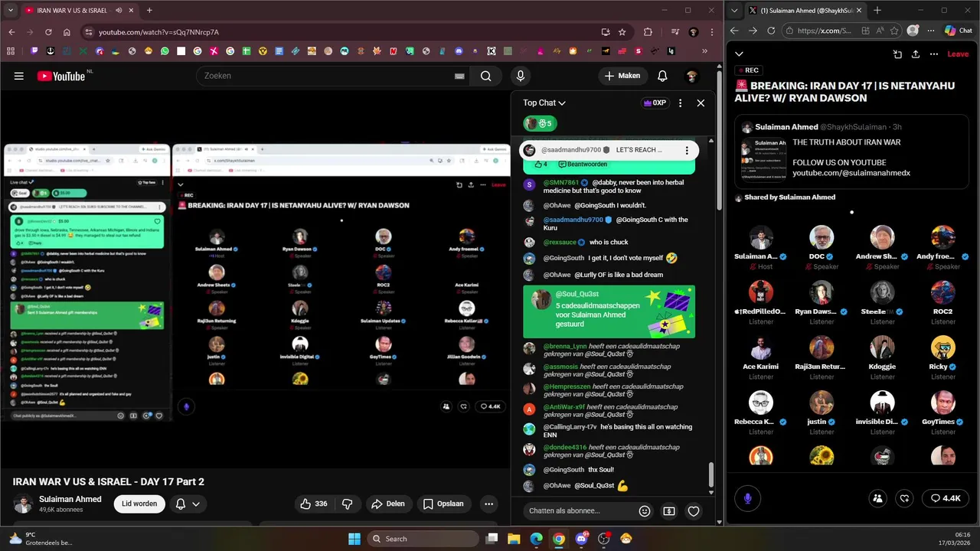
Task: Open the WhatsApp bookmark in Chrome bar
Action: tap(165, 51)
